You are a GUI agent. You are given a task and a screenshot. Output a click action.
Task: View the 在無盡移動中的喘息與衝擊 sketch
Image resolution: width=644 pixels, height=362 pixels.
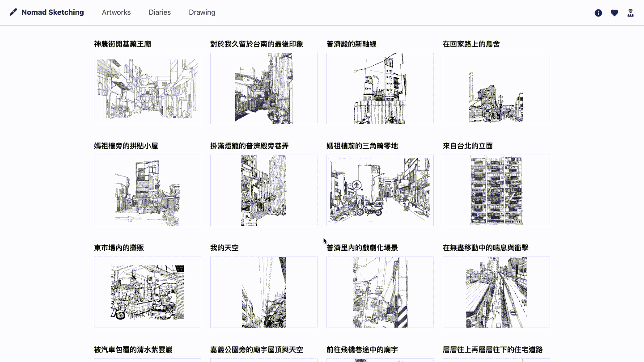coord(496,292)
